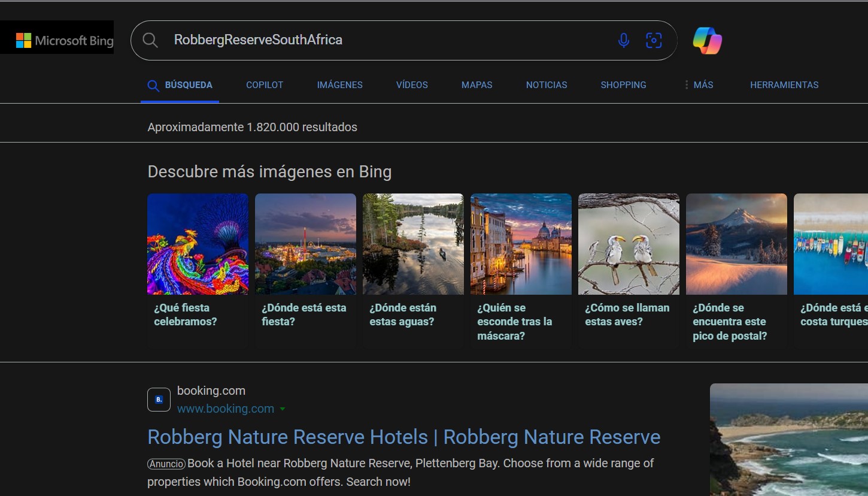868x496 pixels.
Task: Click 'Descubre más imágenes en Bing' heading
Action: (269, 172)
